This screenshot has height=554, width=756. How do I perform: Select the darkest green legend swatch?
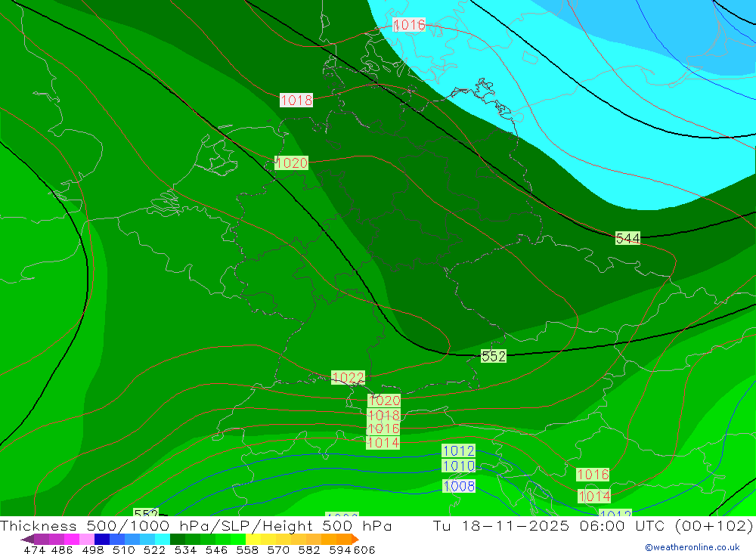pos(178,539)
